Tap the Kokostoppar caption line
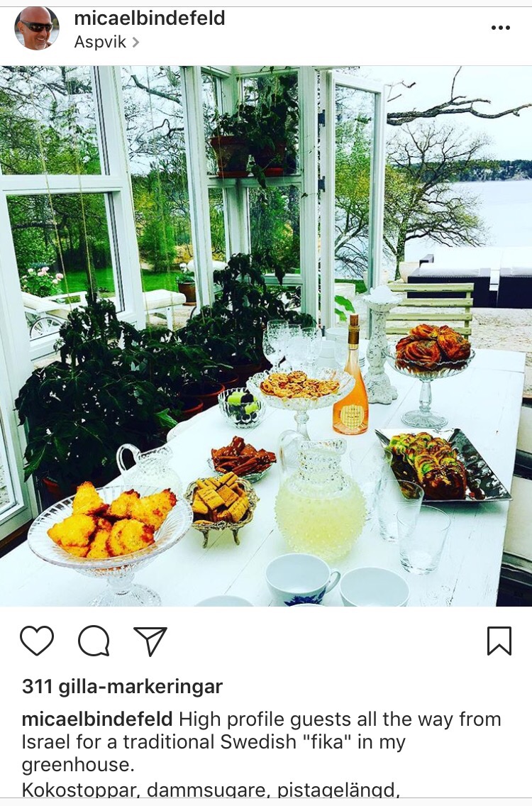Screen dimensions: 532x806 click(x=210, y=790)
